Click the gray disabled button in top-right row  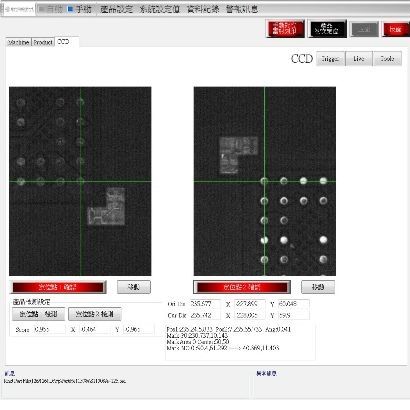coord(364,29)
